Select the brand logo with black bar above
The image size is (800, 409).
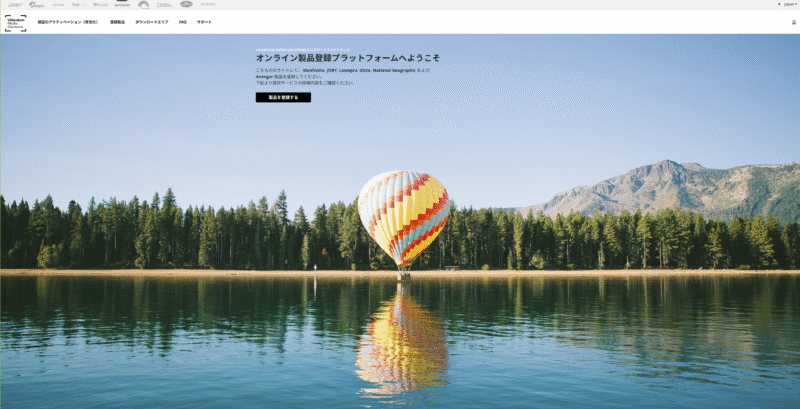click(x=122, y=5)
